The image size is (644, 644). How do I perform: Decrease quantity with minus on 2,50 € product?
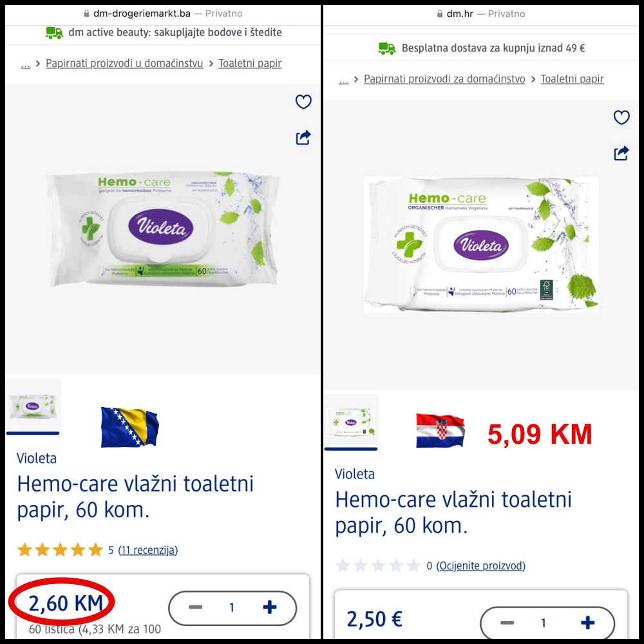click(507, 623)
